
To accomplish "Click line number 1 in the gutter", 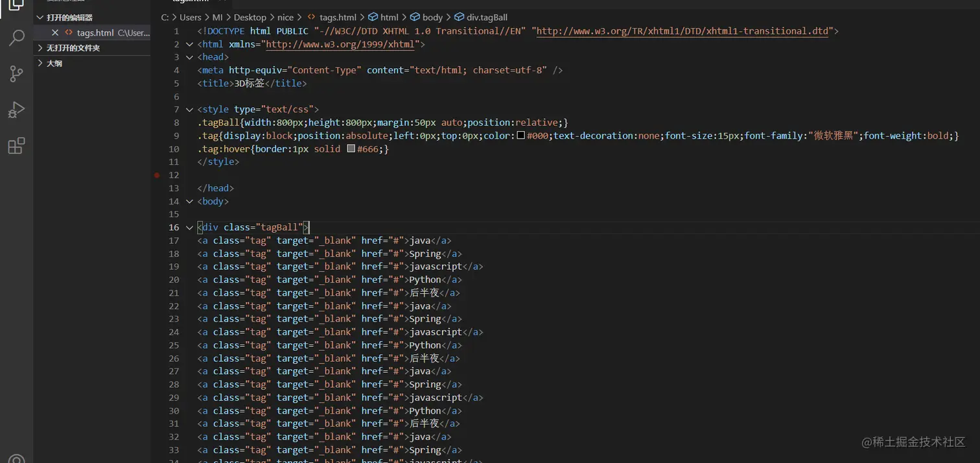I will [176, 31].
